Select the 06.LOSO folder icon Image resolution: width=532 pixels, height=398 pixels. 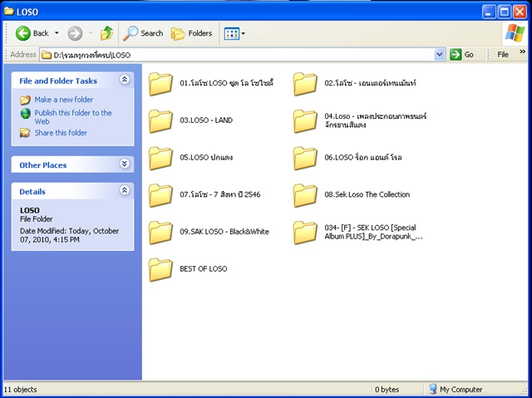(305, 158)
